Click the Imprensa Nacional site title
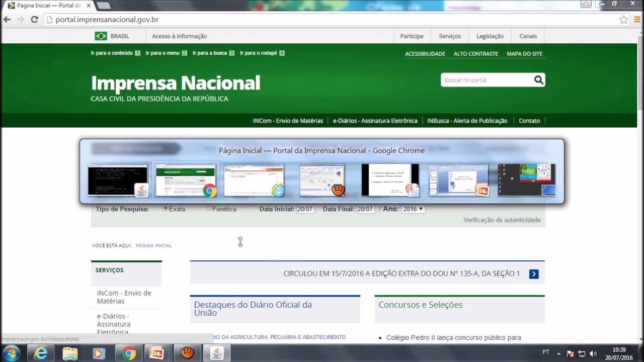The image size is (644, 362). click(176, 82)
